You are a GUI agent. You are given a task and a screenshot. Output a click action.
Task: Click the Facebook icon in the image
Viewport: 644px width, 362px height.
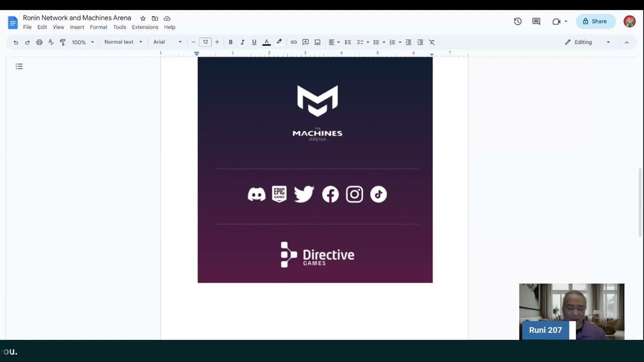pyautogui.click(x=331, y=195)
